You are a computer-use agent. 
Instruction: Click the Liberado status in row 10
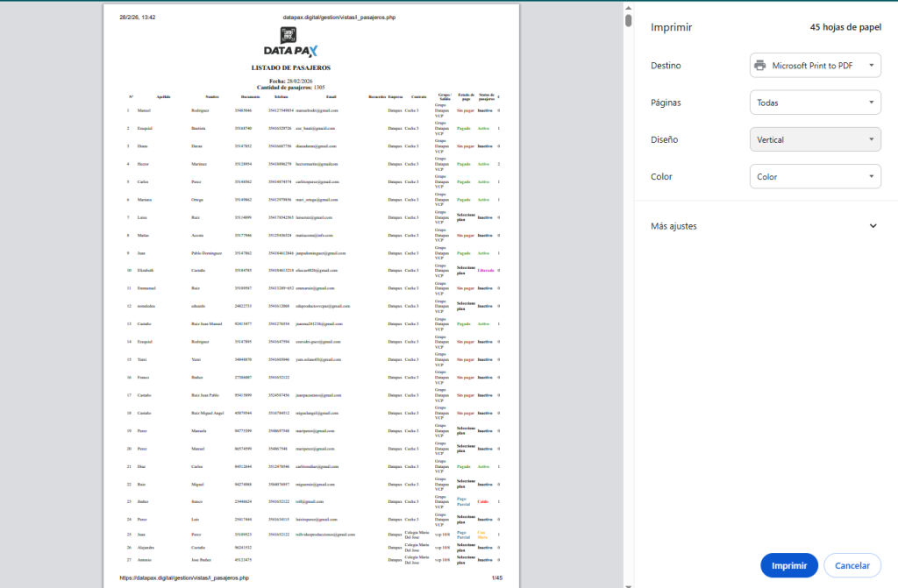click(x=484, y=270)
